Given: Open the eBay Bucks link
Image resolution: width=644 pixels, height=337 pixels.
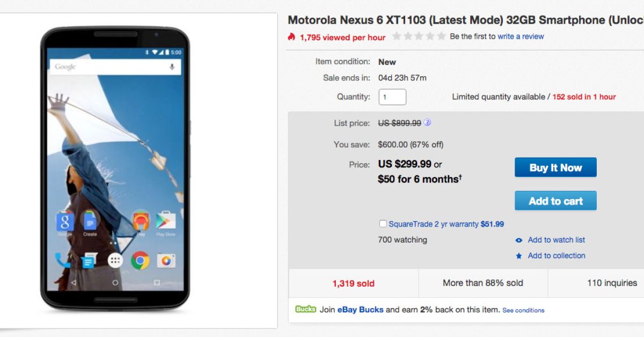Looking at the screenshot, I should tap(360, 310).
